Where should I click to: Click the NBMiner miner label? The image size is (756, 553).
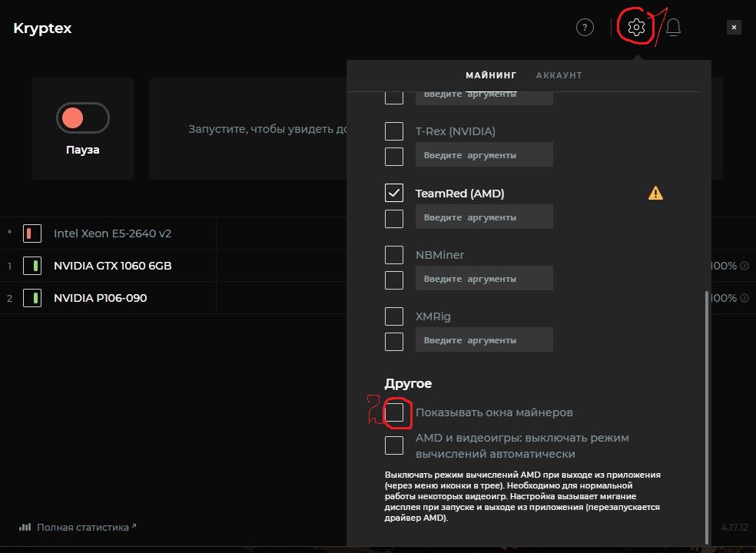439,255
